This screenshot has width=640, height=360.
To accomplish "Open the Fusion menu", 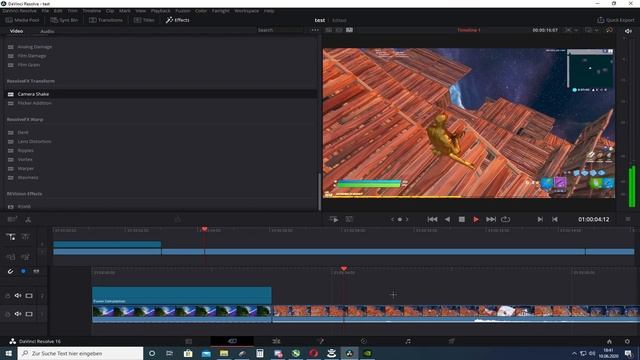I will coord(183,11).
